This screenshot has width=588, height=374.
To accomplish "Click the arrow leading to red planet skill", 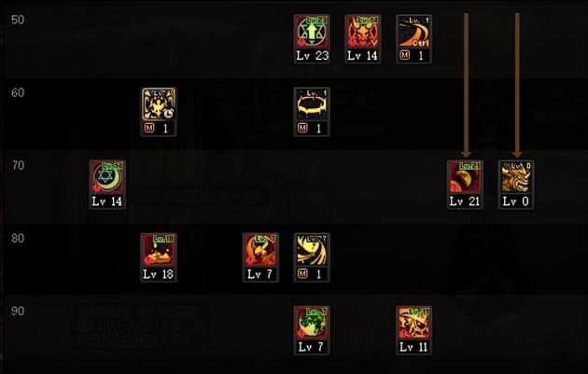I will (x=466, y=85).
